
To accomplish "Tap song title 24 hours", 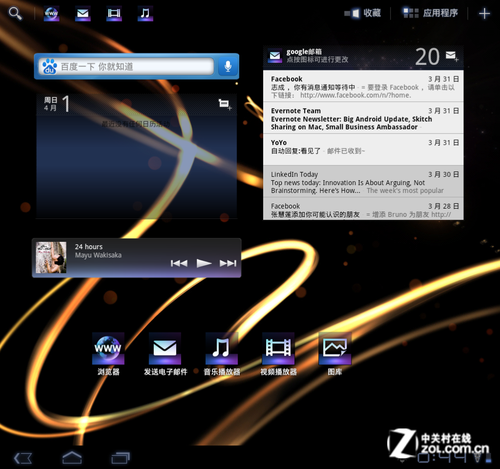I will tap(89, 247).
